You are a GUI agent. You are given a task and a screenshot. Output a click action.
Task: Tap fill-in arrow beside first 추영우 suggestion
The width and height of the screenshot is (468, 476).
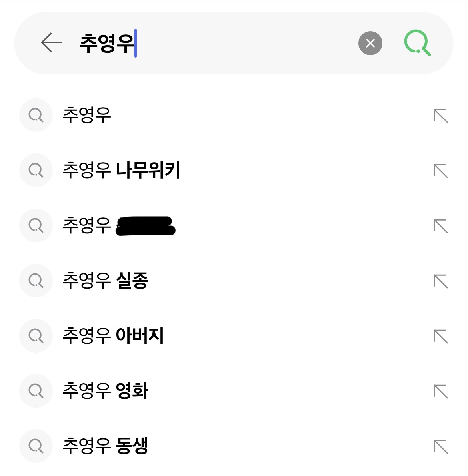pyautogui.click(x=441, y=116)
